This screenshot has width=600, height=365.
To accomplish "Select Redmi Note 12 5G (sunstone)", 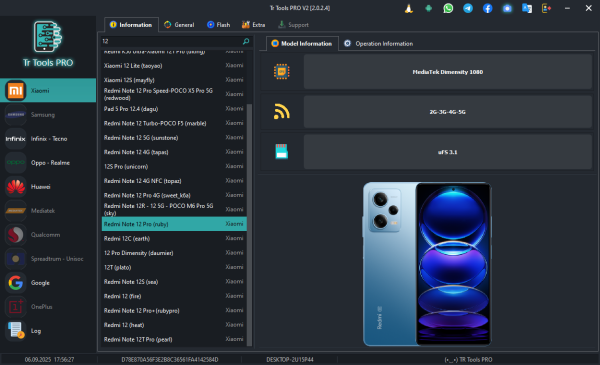I will (x=174, y=137).
